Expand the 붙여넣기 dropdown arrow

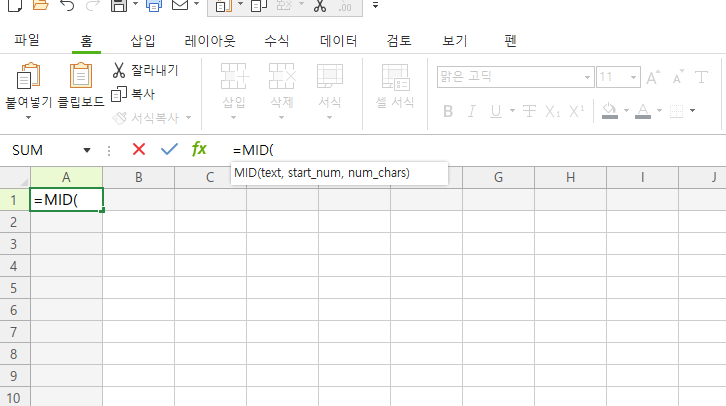coord(29,118)
